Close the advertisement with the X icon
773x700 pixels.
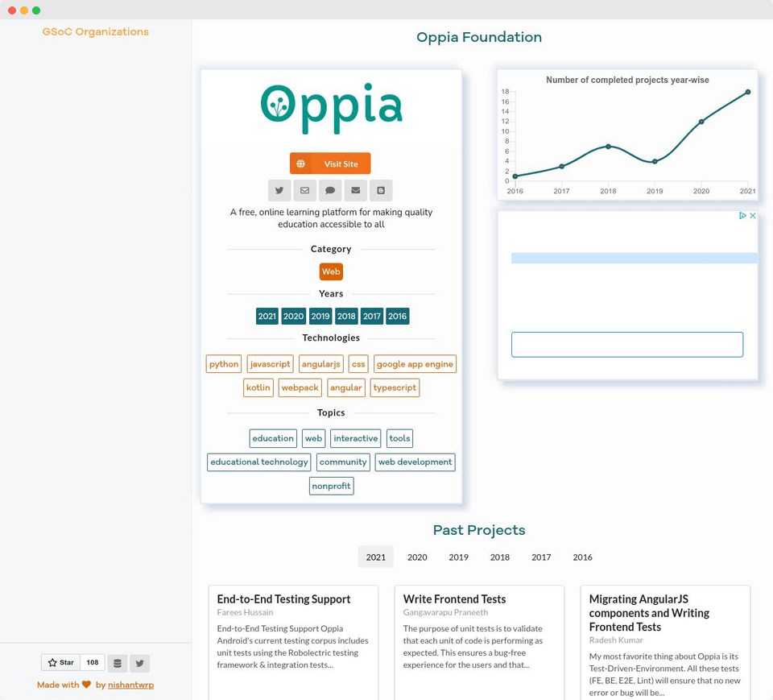click(753, 216)
